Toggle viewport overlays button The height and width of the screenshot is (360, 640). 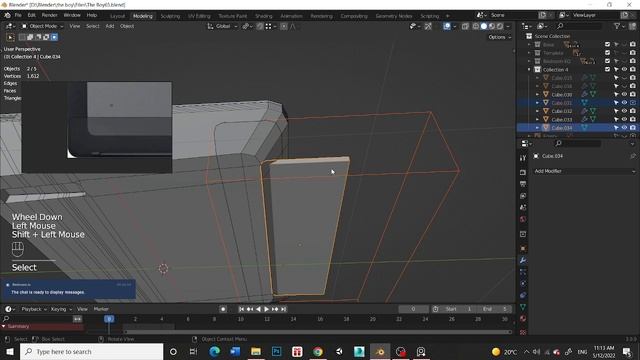[447, 26]
